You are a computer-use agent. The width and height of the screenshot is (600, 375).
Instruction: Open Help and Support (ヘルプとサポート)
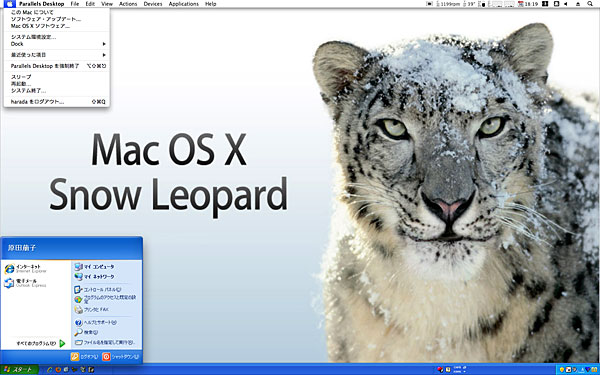(96, 323)
